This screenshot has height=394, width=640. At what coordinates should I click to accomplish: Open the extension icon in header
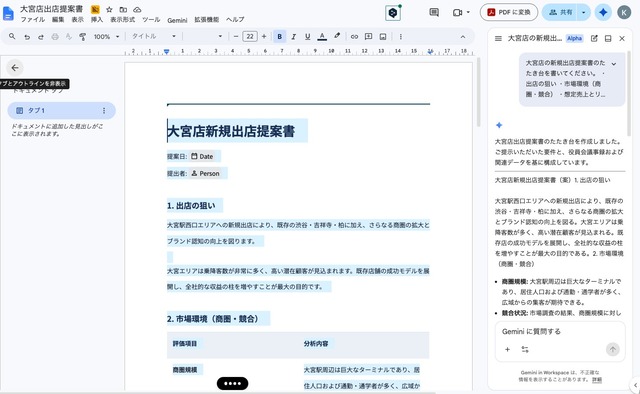393,13
